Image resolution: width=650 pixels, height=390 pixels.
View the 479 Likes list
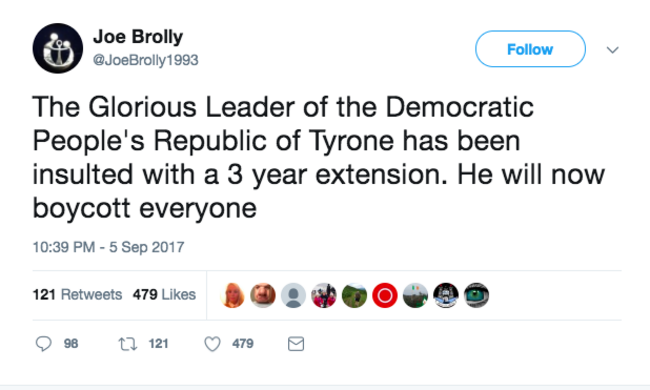click(164, 295)
